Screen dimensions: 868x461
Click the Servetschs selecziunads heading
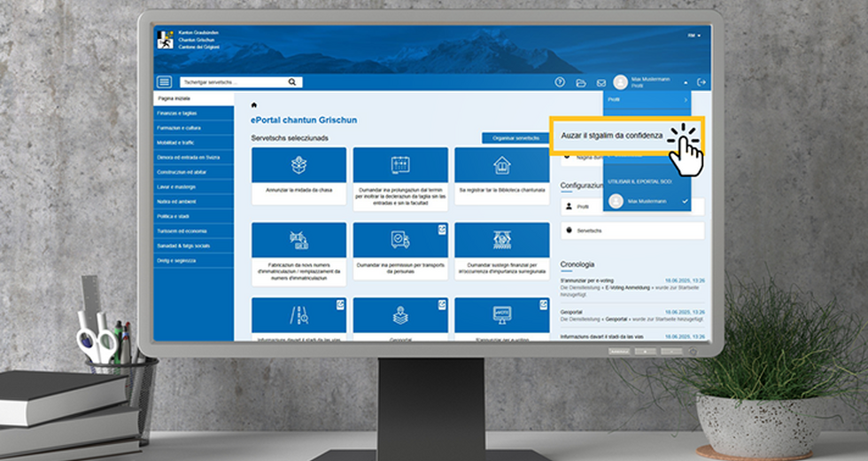[x=290, y=138]
